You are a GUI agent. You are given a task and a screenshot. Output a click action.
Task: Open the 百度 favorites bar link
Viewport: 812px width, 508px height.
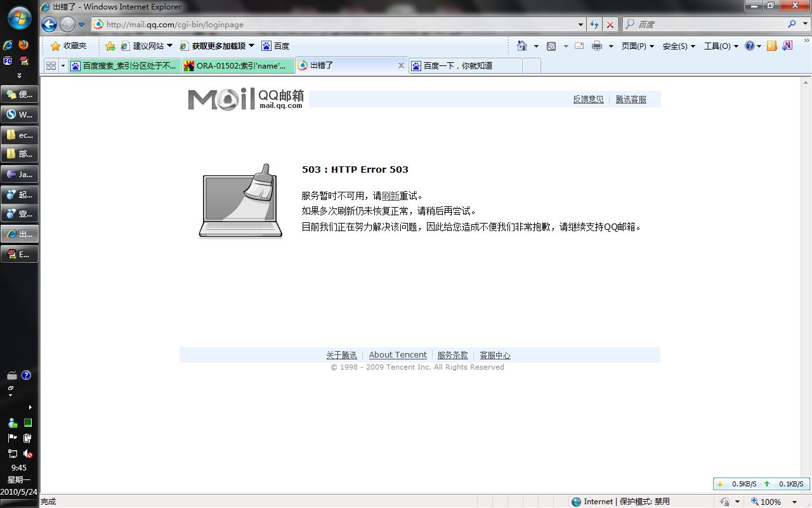click(275, 46)
